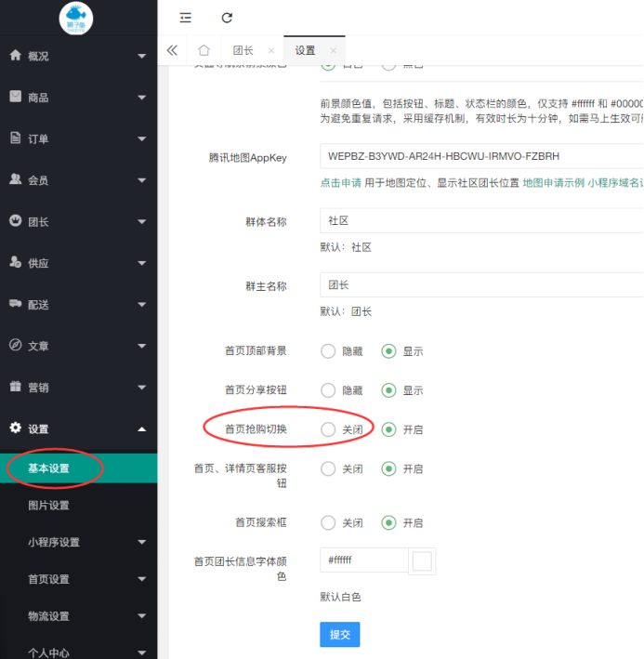The image size is (644, 659).
Task: Select 关闭 for 首页抢购切换
Action: pyautogui.click(x=328, y=429)
